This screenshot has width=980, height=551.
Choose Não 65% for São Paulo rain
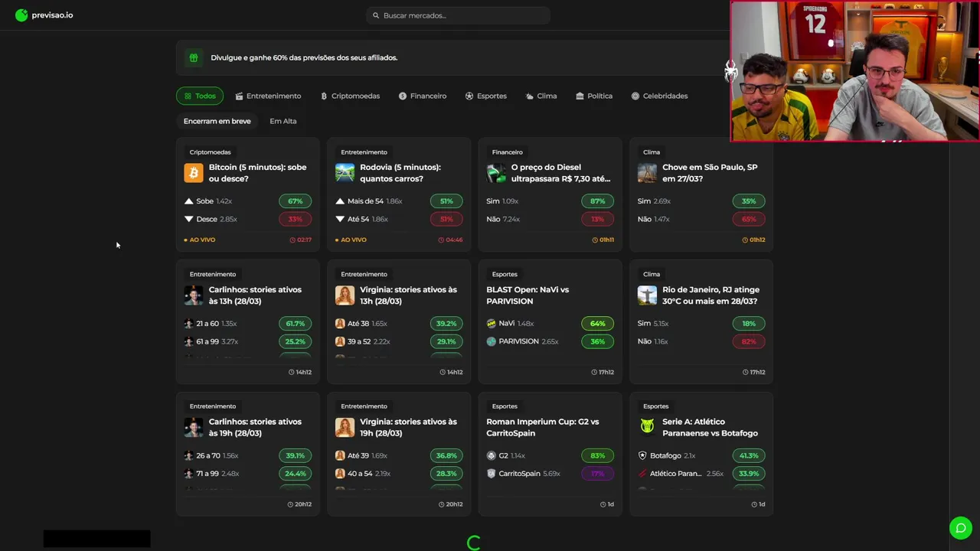pos(749,219)
